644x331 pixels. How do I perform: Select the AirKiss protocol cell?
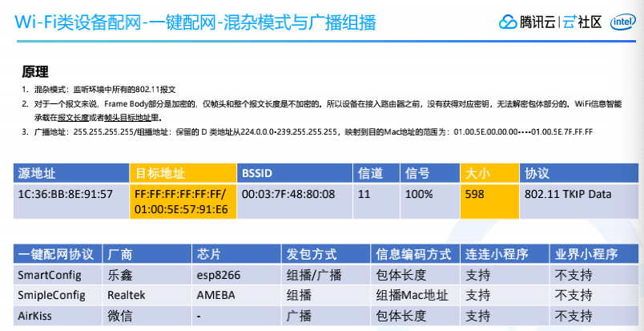pyautogui.click(x=58, y=316)
